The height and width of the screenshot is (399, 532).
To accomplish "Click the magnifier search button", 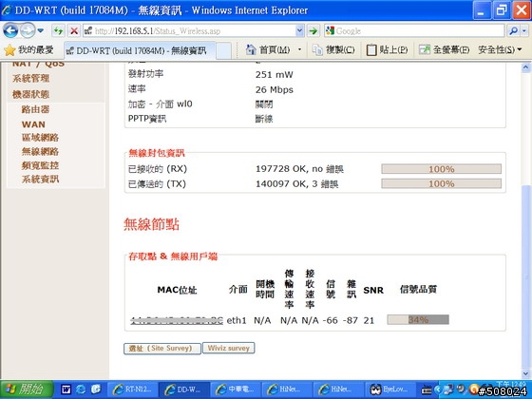I will pos(513,31).
